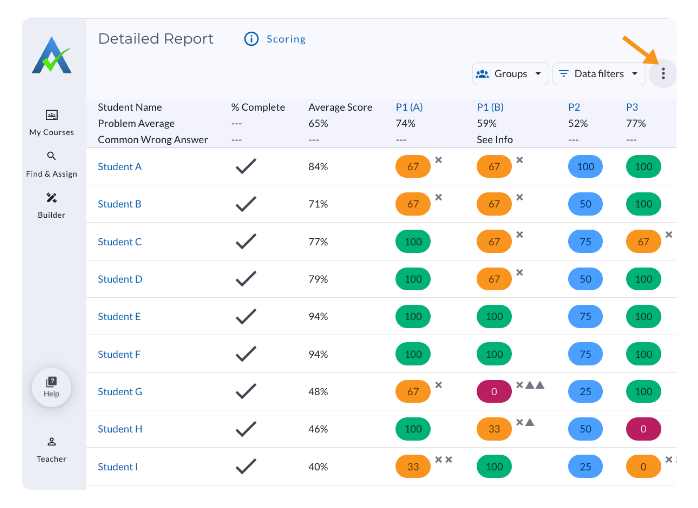Click Student B's P2 score 50
This screenshot has width=698, height=508.
[x=585, y=204]
